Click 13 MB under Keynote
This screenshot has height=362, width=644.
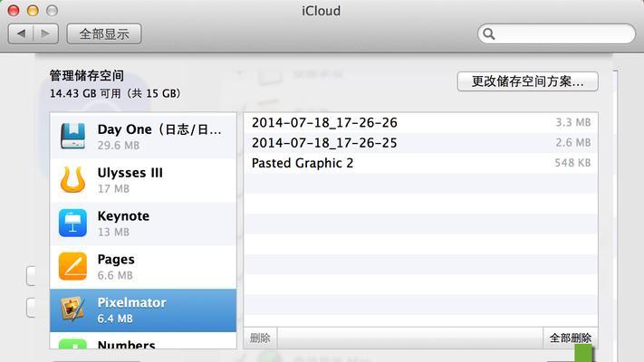point(113,232)
